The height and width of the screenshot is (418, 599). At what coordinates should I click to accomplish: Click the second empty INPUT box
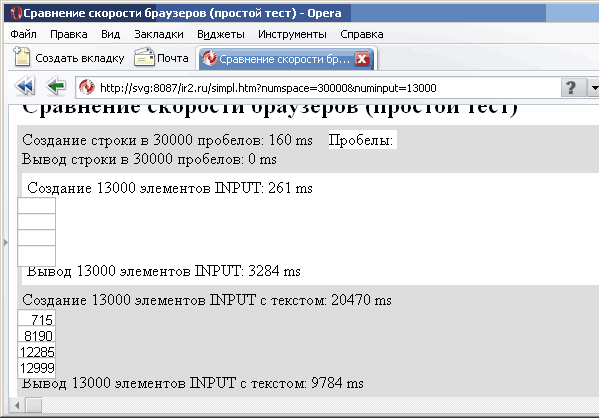[37, 222]
